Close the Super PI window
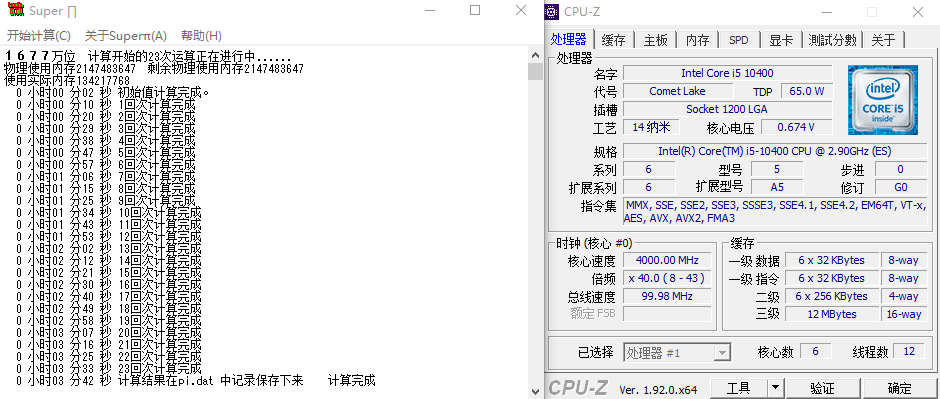Viewport: 940px width, 399px height. click(520, 11)
